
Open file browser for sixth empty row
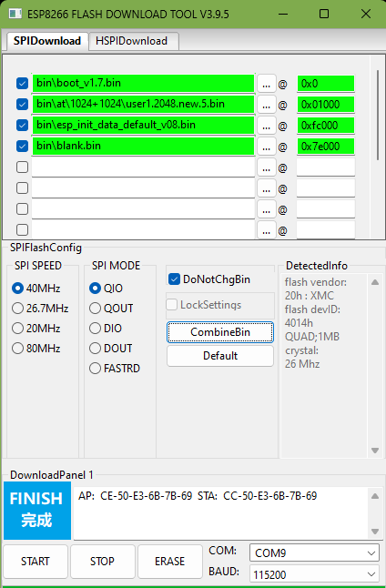(x=267, y=188)
